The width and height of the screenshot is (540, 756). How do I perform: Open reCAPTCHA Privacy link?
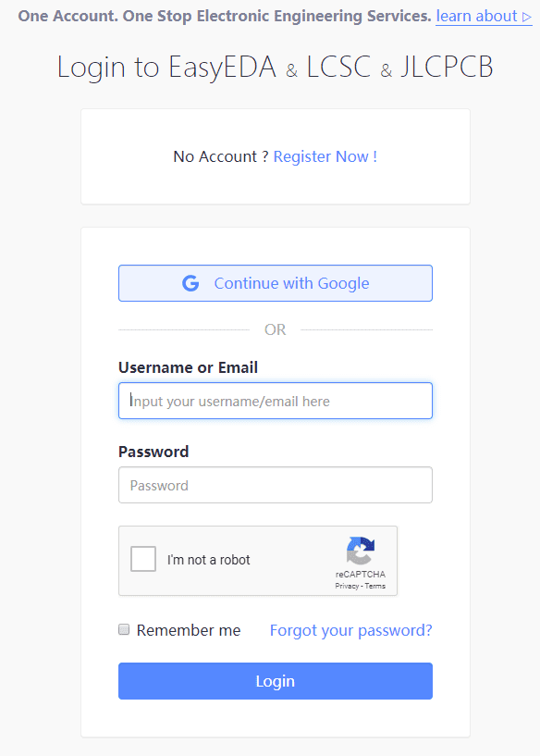(347, 587)
